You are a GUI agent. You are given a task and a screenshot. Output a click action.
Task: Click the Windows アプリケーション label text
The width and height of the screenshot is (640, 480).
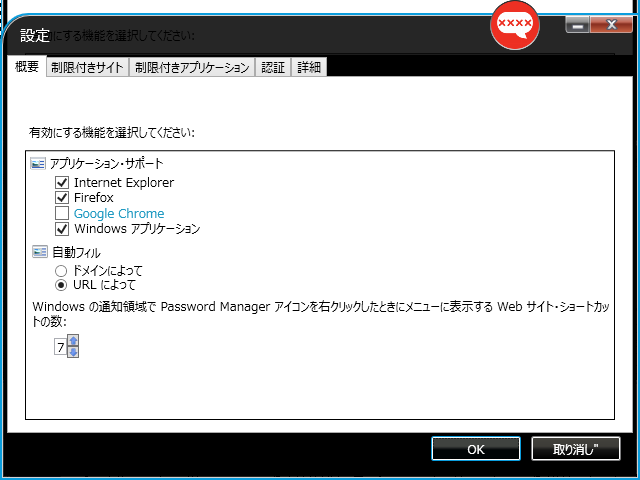[x=137, y=229]
